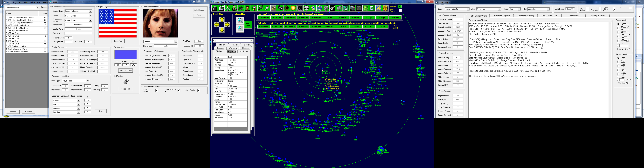This screenshot has height=168, width=644.
Task: Click the blue Empire Colour swatch
Action: (125, 55)
